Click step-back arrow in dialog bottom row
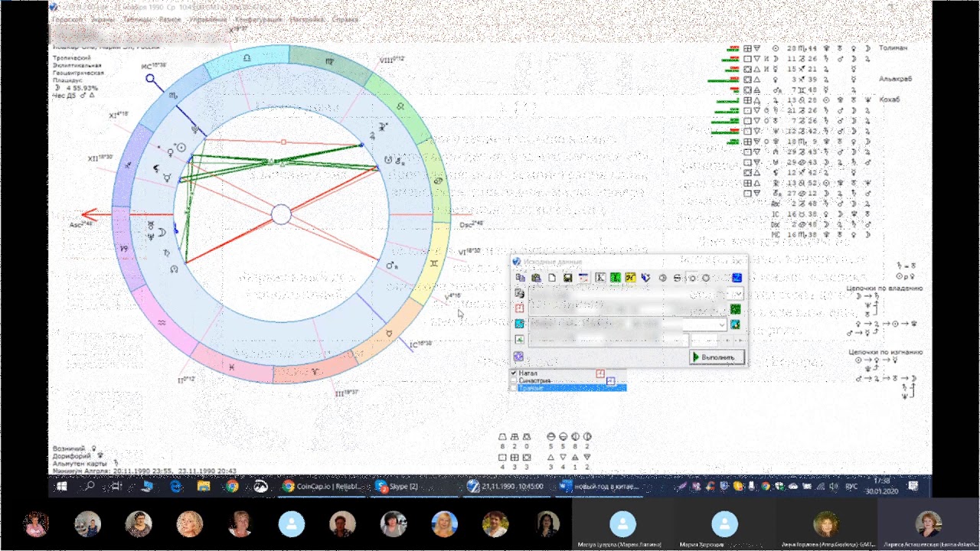This screenshot has height=551, width=980. (727, 341)
